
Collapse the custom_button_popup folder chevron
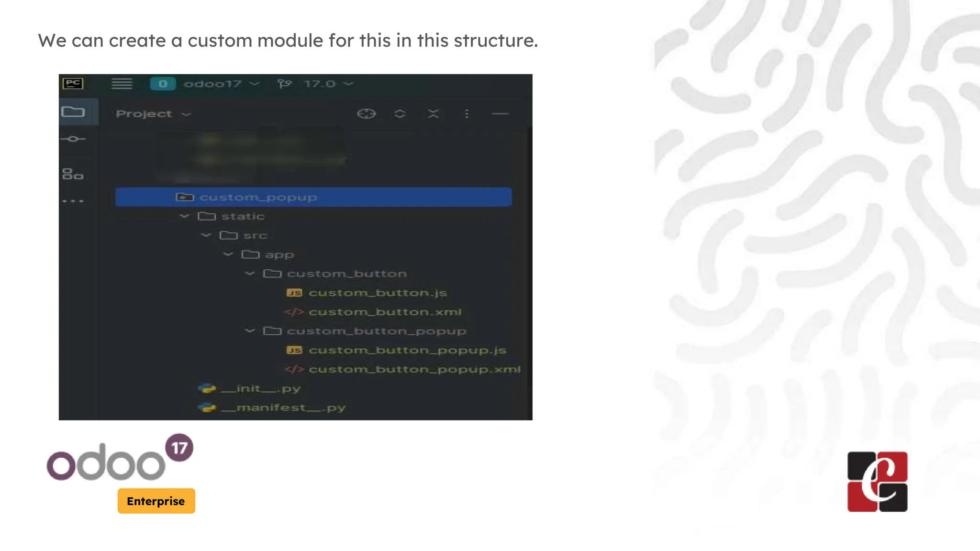tap(250, 331)
